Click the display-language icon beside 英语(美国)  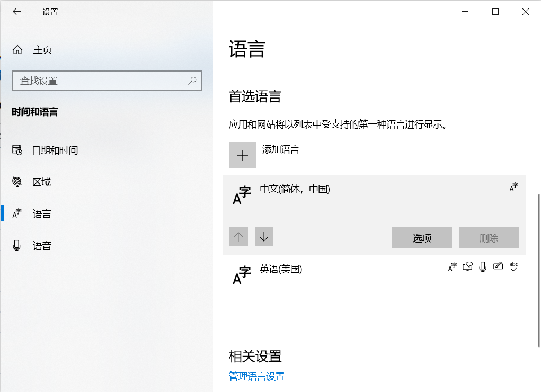(x=451, y=266)
